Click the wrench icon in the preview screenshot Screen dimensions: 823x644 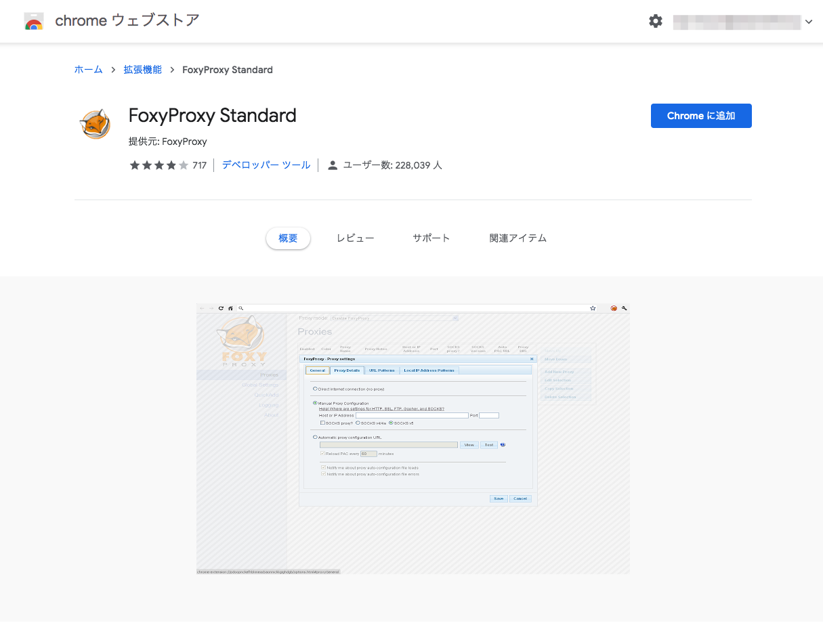pos(624,308)
